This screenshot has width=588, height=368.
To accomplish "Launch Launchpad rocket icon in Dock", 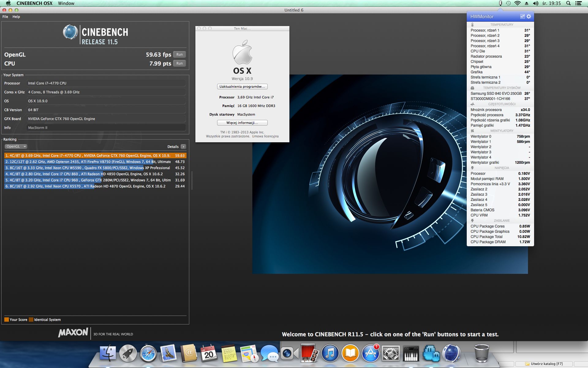I will pyautogui.click(x=128, y=353).
